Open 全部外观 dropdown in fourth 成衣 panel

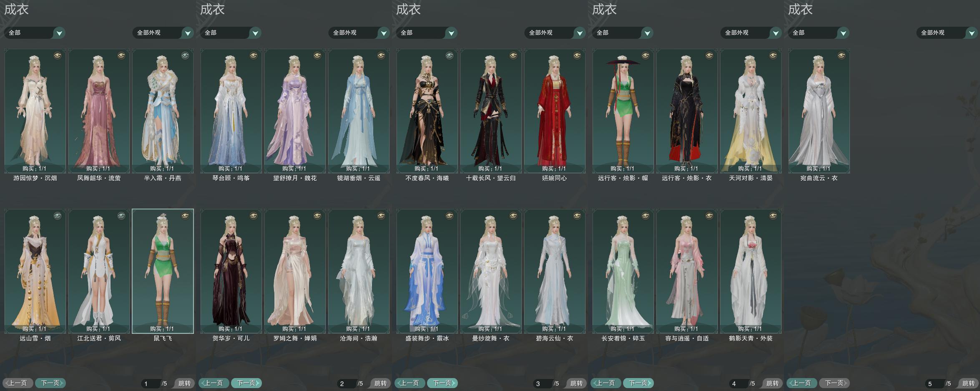coord(751,33)
